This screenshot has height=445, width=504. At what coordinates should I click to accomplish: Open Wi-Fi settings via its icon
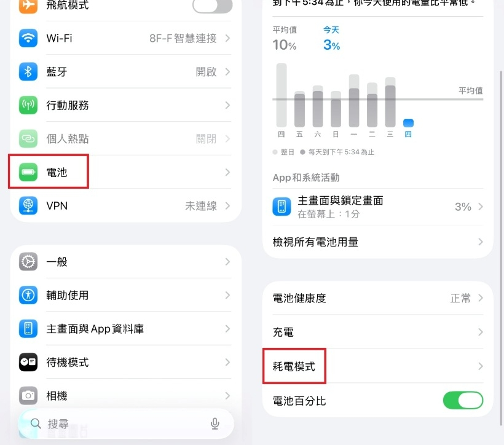point(28,38)
